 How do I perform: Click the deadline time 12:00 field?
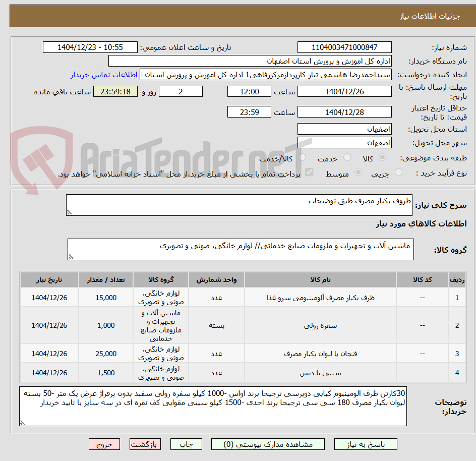249,91
